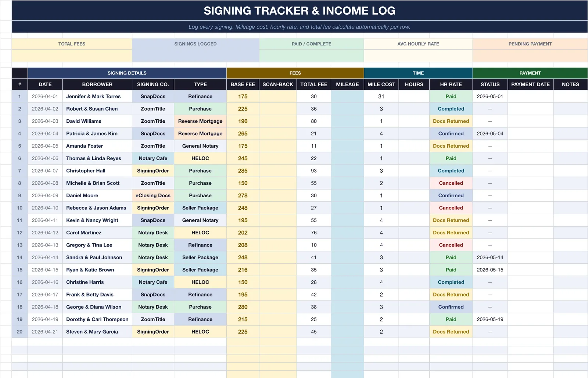Screen dimensions: 588x378
Task: Select the 280 fee in George & Diana Wilson's row
Action: 243,307
